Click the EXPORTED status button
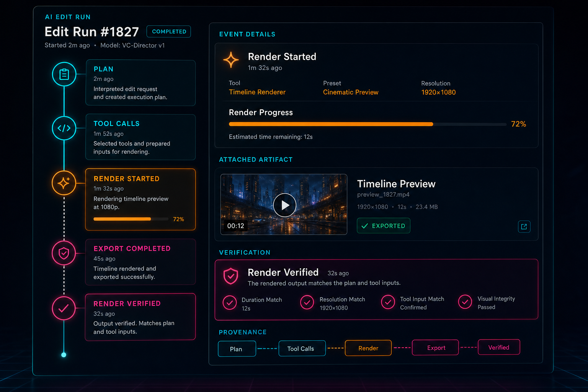 pyautogui.click(x=384, y=226)
